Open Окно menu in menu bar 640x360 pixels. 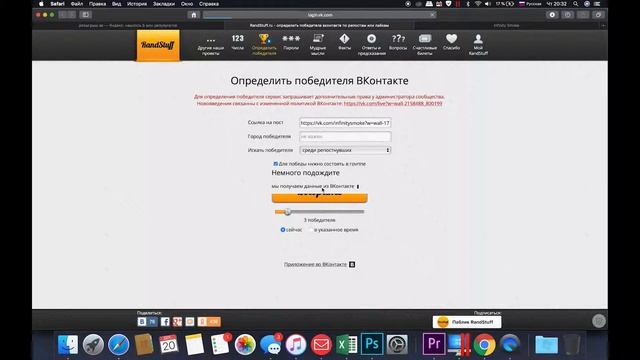[187, 4]
